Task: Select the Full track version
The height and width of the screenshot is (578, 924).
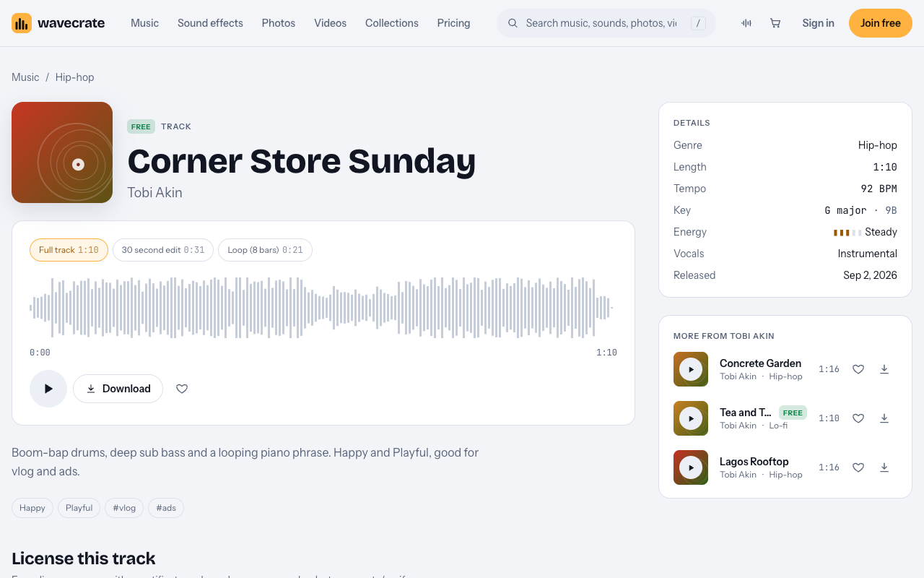Action: pyautogui.click(x=69, y=250)
